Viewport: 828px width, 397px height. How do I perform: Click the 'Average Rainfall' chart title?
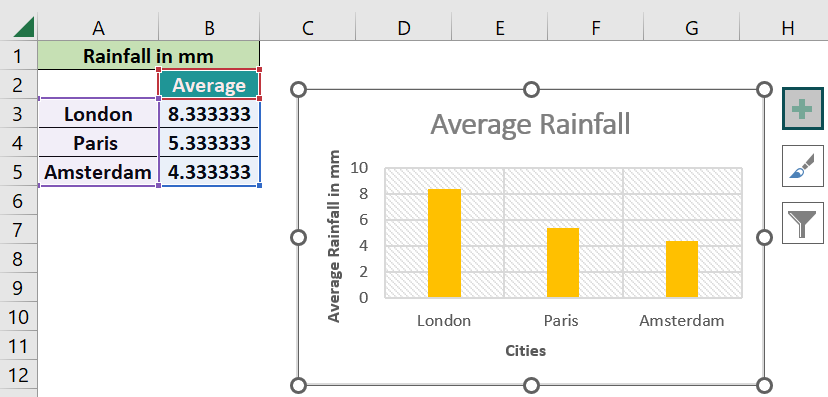(530, 125)
